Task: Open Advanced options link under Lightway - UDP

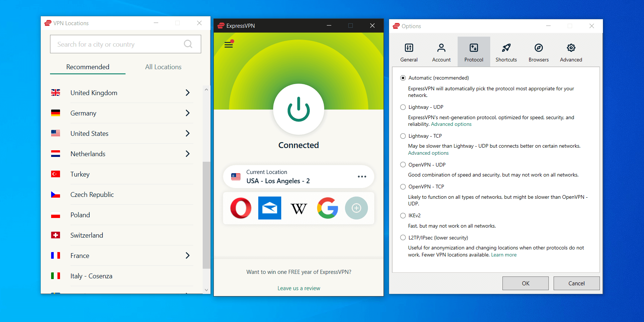Action: coord(451,124)
